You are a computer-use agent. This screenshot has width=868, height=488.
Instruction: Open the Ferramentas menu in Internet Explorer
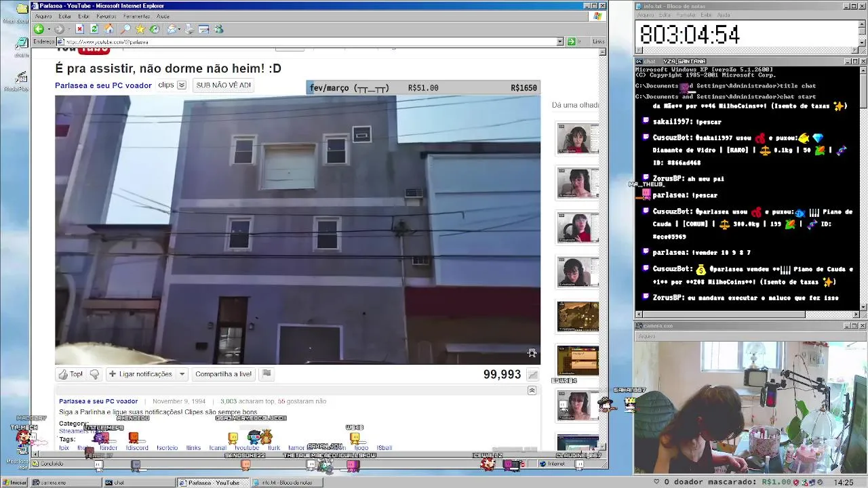pos(136,16)
